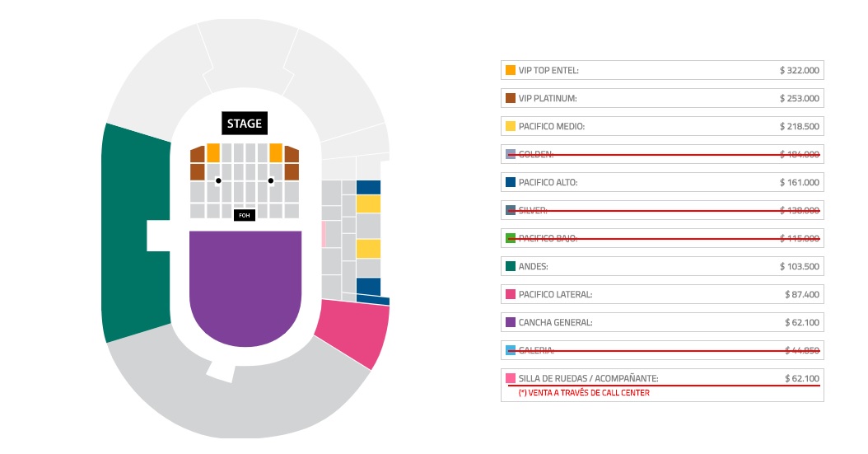Click the FOH marker on the floor
Image resolution: width=868 pixels, height=454 pixels.
(x=243, y=215)
